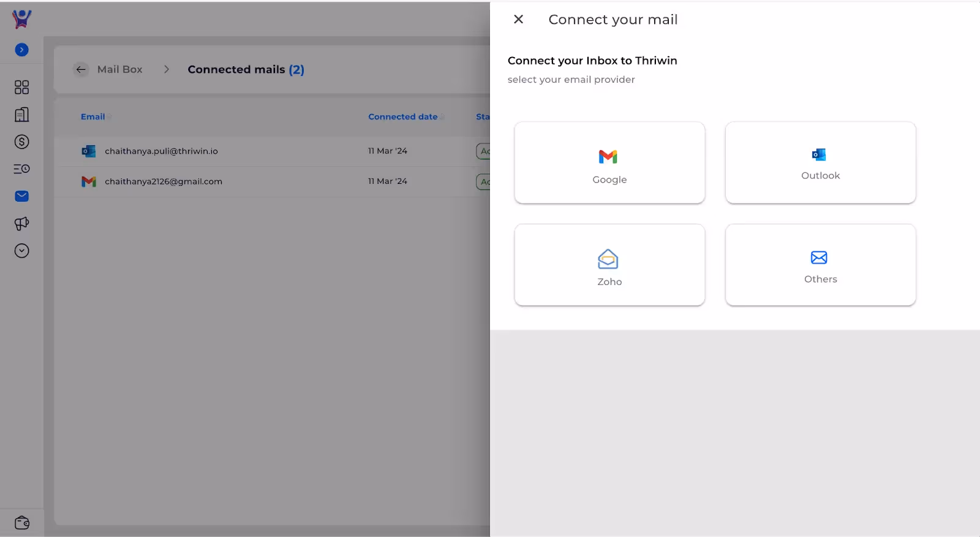This screenshot has width=980, height=537.
Task: Open the campaigns megaphone icon
Action: point(21,224)
